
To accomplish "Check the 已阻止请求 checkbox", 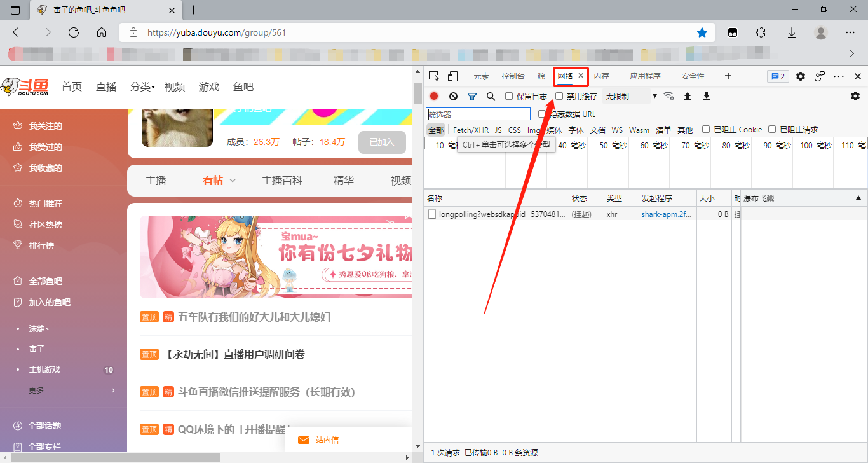I will point(772,130).
